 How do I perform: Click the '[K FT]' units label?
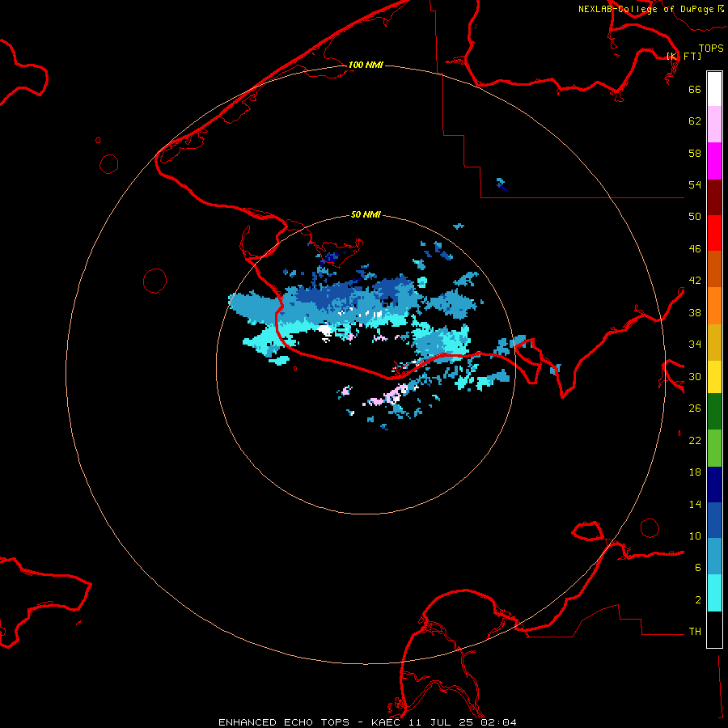pyautogui.click(x=684, y=56)
